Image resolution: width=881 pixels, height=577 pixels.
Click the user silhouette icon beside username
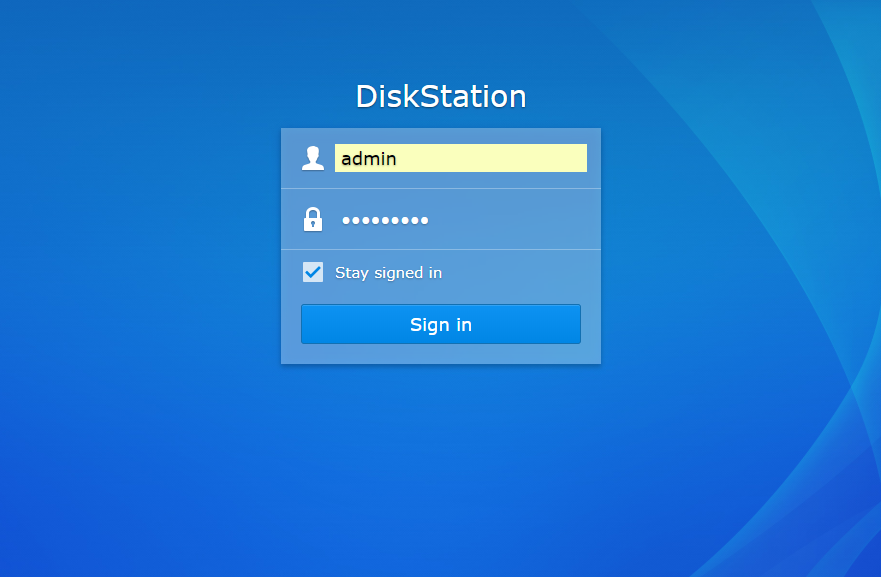click(x=313, y=158)
